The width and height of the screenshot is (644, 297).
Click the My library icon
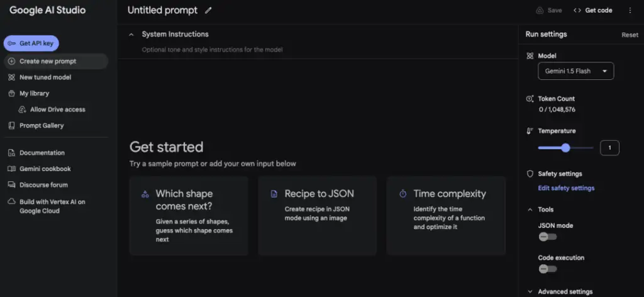(12, 93)
